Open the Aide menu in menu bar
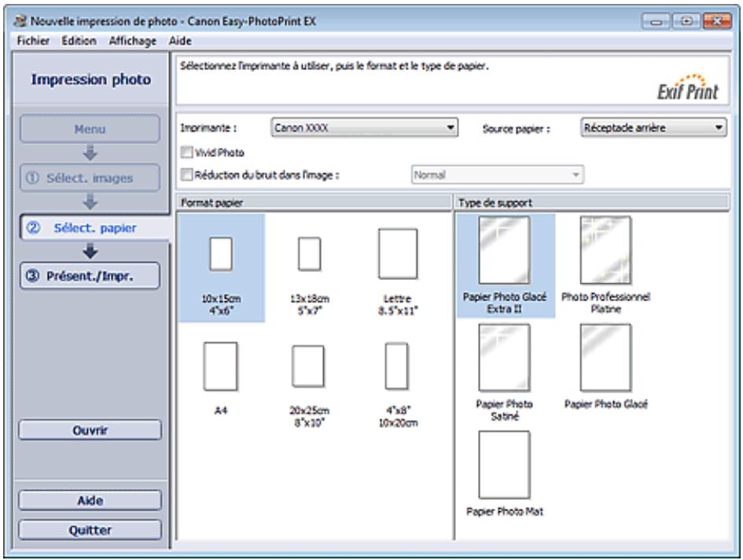Viewport: 743px width, 560px height. tap(180, 41)
